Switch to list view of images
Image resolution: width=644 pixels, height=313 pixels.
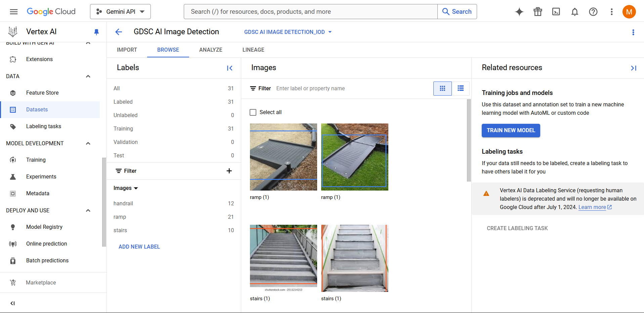[460, 88]
